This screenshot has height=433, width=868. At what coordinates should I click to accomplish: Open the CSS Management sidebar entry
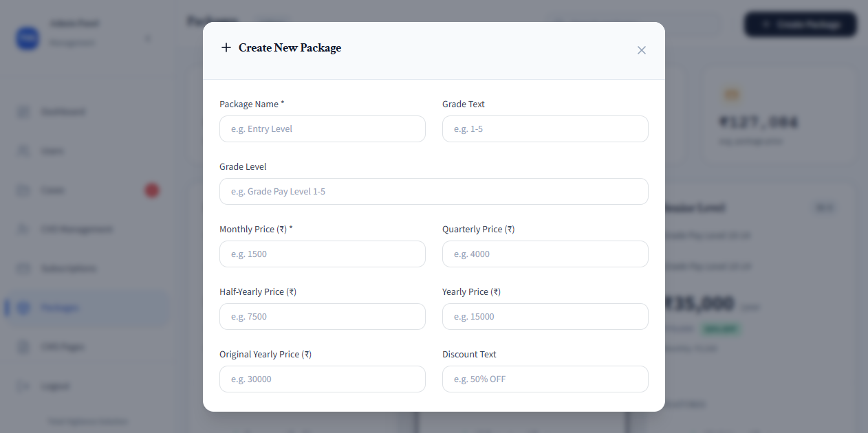(x=86, y=229)
